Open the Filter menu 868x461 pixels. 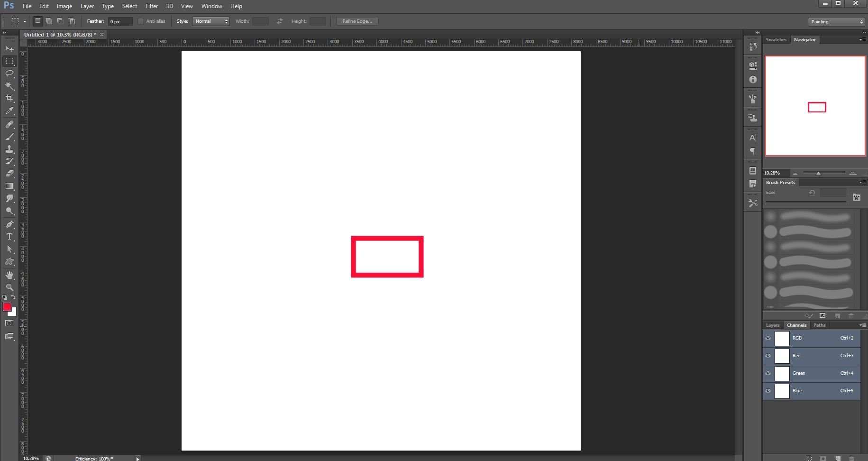click(152, 6)
